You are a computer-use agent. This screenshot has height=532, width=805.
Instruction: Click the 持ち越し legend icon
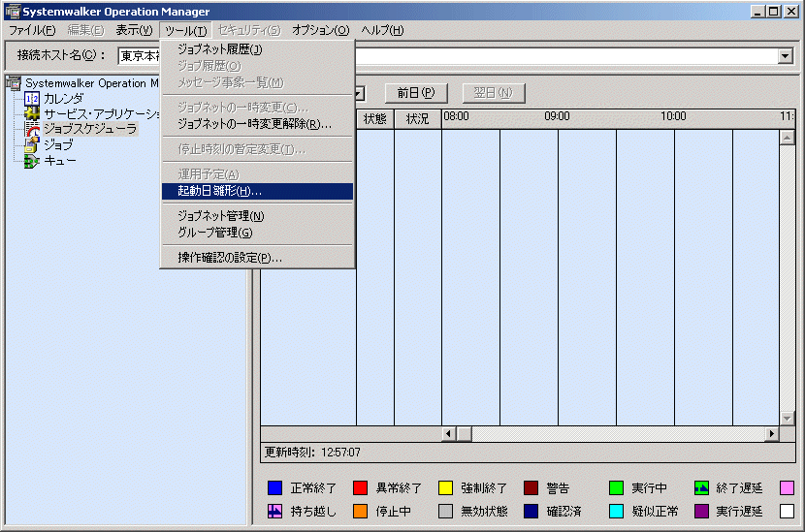[274, 511]
